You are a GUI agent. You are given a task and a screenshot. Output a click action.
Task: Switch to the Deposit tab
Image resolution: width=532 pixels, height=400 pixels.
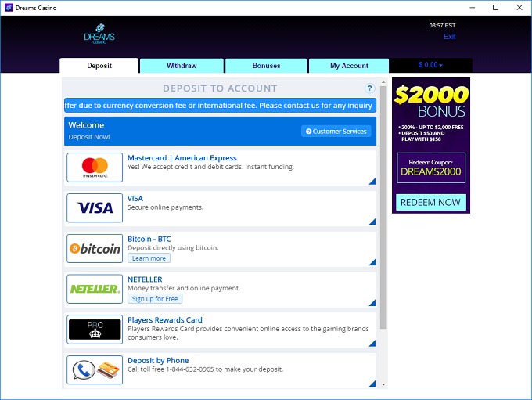99,66
